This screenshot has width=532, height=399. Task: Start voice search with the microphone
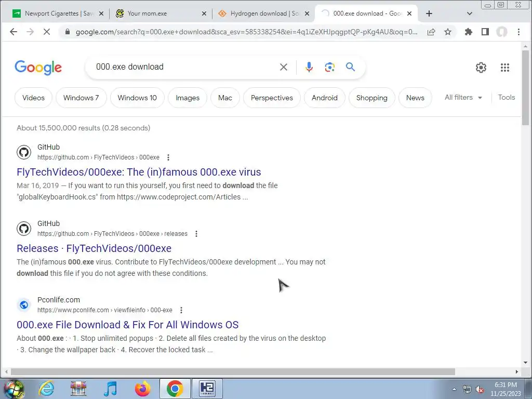tap(309, 67)
